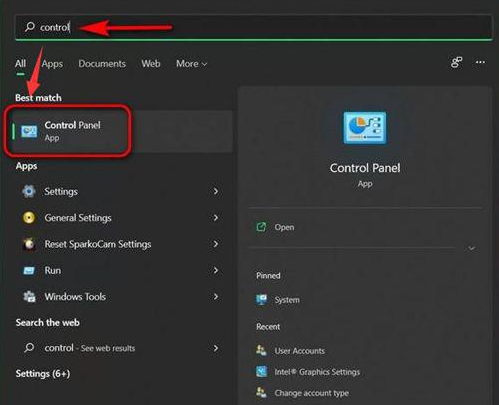
Task: Expand the Windows Tools chevron
Action: pos(216,296)
